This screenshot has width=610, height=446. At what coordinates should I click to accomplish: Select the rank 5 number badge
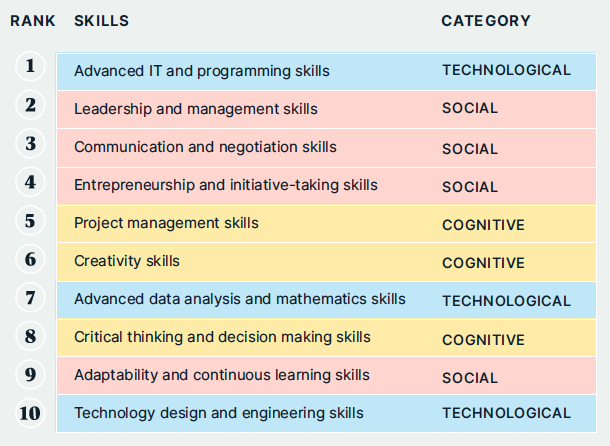pyautogui.click(x=30, y=220)
